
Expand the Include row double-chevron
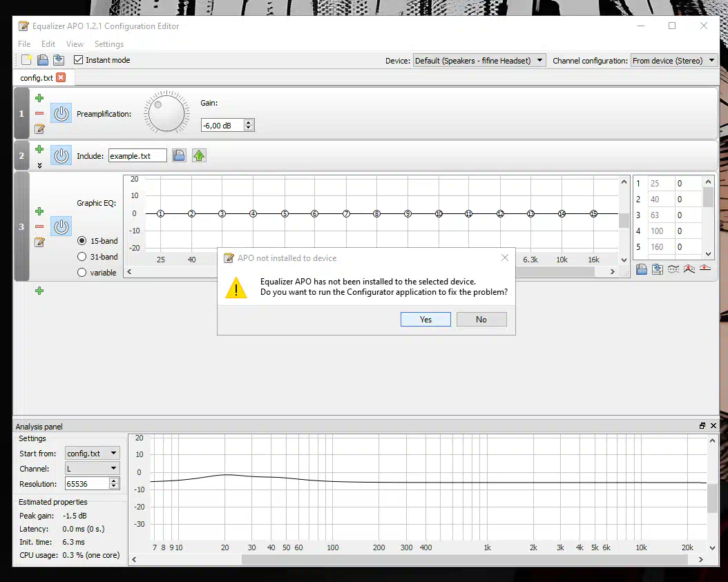click(x=39, y=165)
